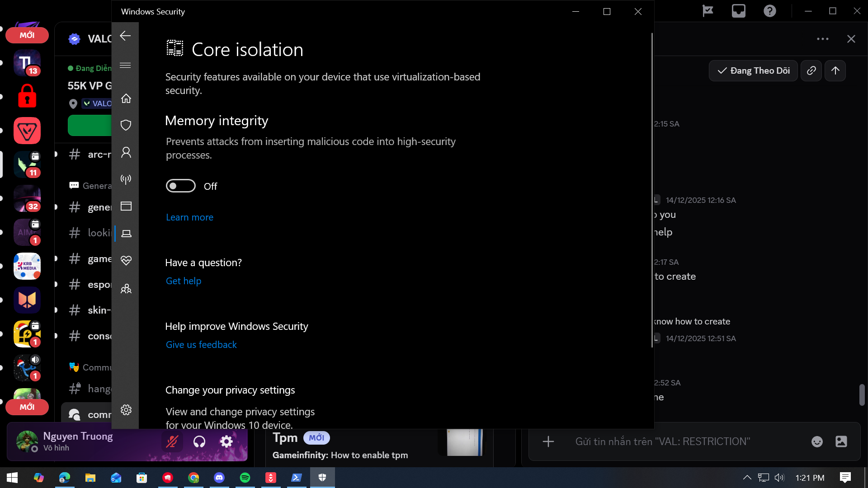Click the Get help link
Image resolution: width=868 pixels, height=488 pixels.
point(183,281)
